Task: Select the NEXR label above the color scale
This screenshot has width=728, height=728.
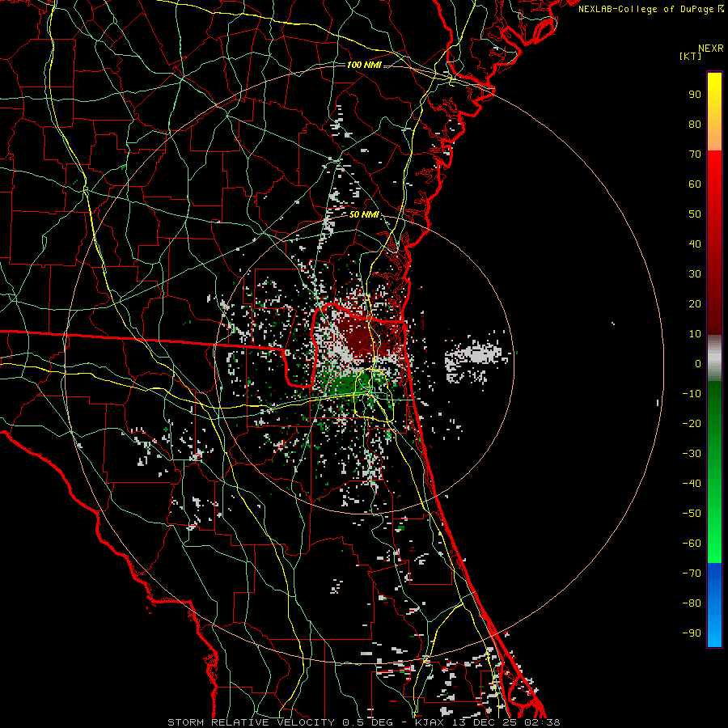Action: click(711, 49)
